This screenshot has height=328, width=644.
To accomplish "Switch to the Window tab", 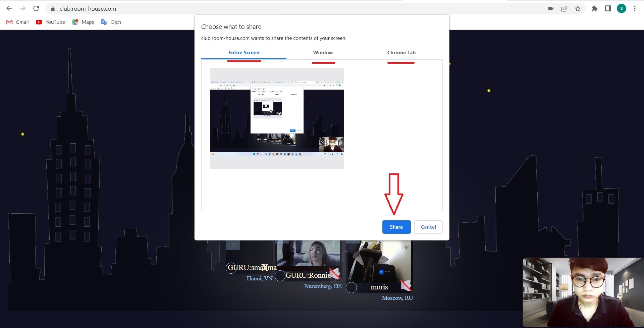I will coord(323,53).
